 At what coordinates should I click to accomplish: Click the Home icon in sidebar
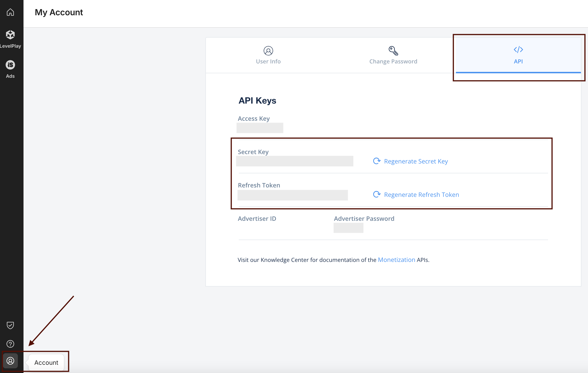point(10,12)
